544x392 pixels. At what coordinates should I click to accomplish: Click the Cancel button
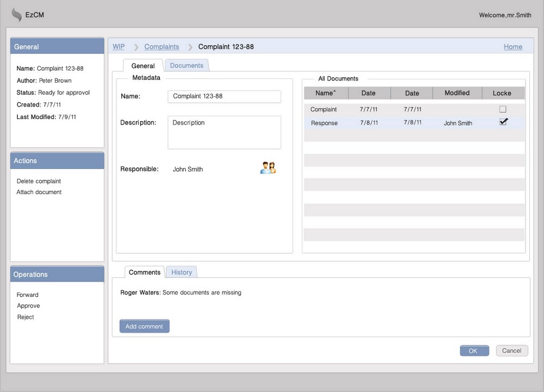(x=511, y=351)
